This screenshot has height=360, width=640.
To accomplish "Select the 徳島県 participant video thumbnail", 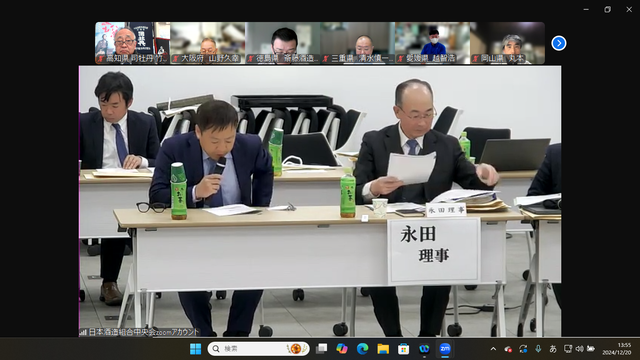I will 282,43.
